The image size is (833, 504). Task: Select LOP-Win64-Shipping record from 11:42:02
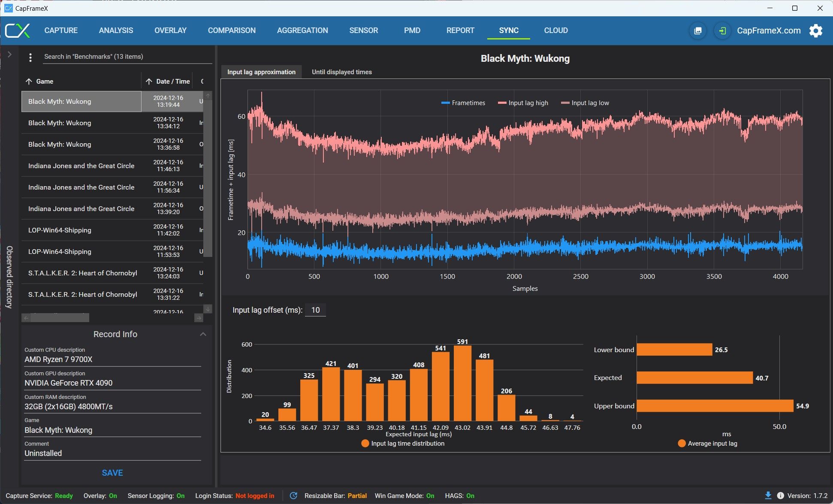[112, 230]
